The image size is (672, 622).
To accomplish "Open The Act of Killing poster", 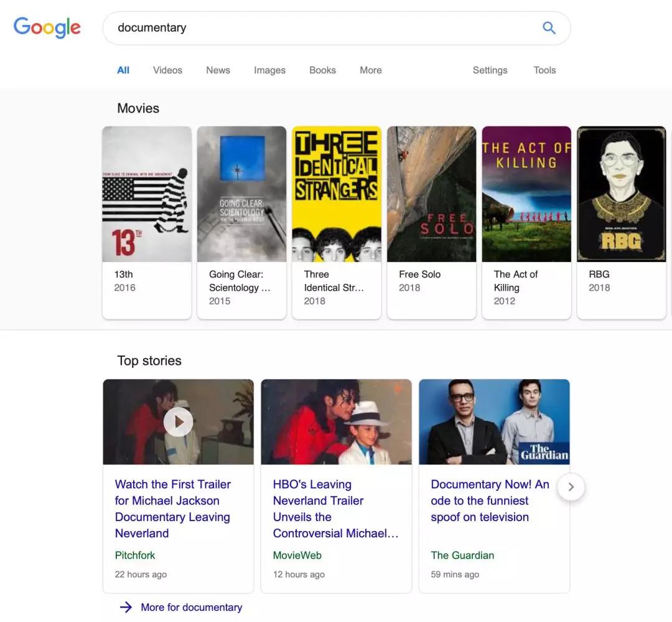I will 527,194.
